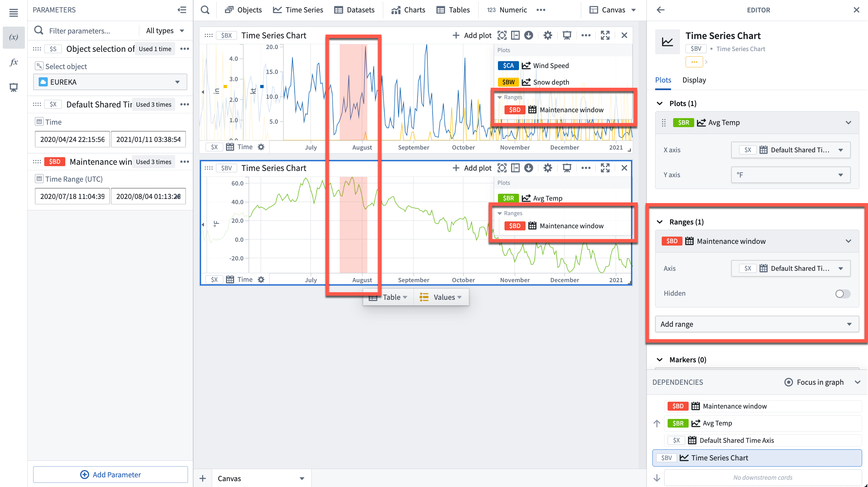Click the zoom-to-fit icon on the $BV chart
The height and width of the screenshot is (487, 868).
tap(502, 168)
